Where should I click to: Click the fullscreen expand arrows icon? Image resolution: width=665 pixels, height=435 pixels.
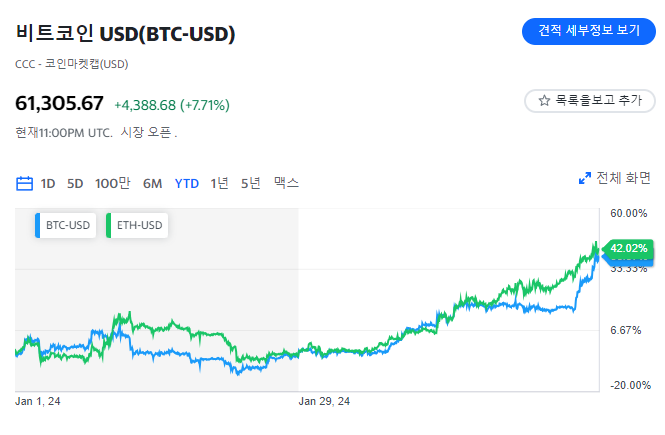tap(585, 178)
